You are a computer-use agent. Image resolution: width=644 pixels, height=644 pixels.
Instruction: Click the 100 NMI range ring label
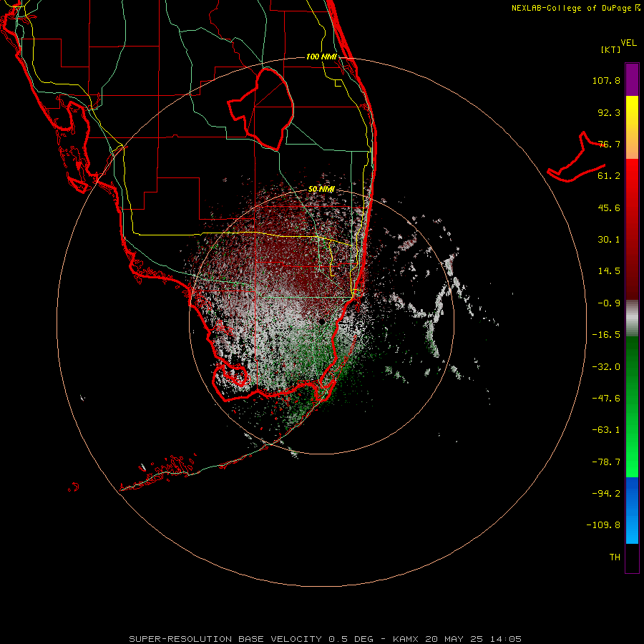(x=321, y=57)
